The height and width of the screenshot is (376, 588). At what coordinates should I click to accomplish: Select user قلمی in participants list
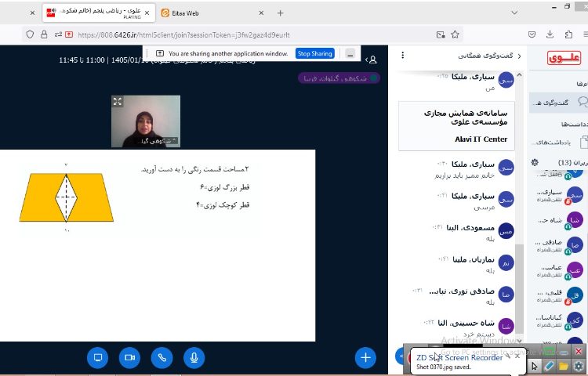point(560,295)
